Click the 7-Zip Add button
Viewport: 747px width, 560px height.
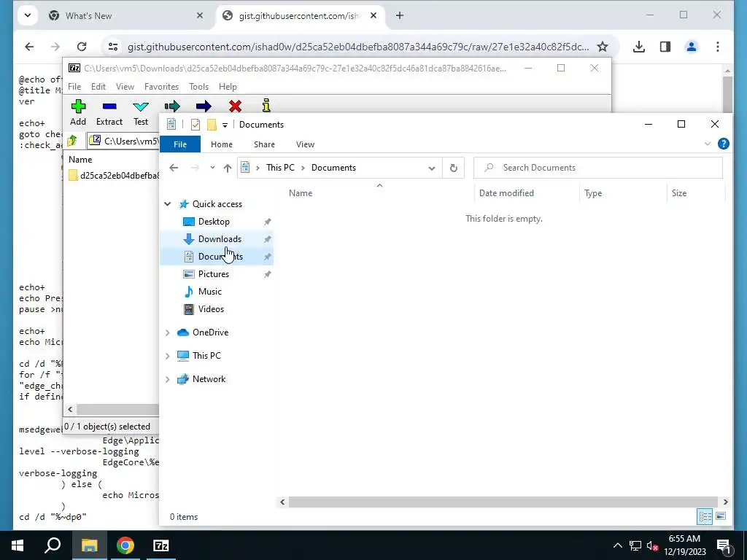[78, 113]
